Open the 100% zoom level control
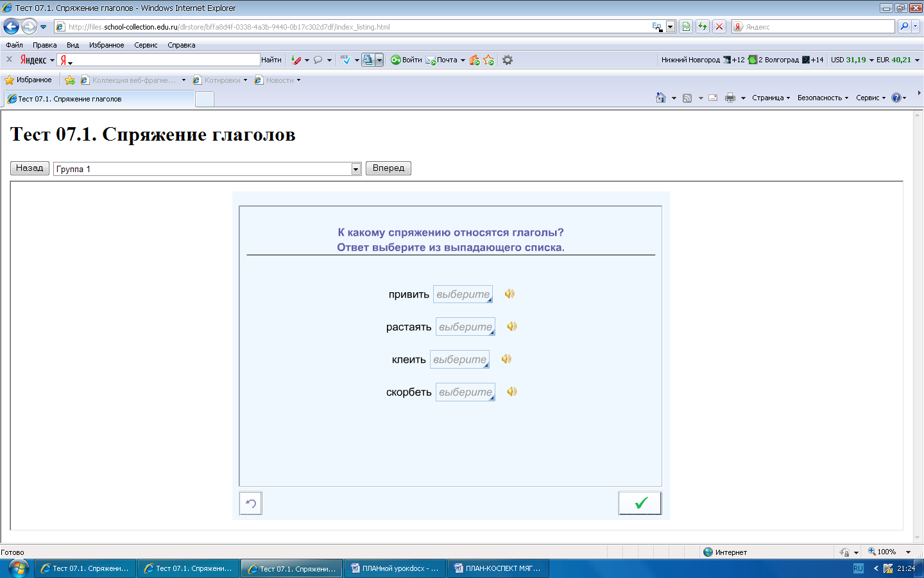Viewport: 924px width, 578px height. (x=889, y=552)
